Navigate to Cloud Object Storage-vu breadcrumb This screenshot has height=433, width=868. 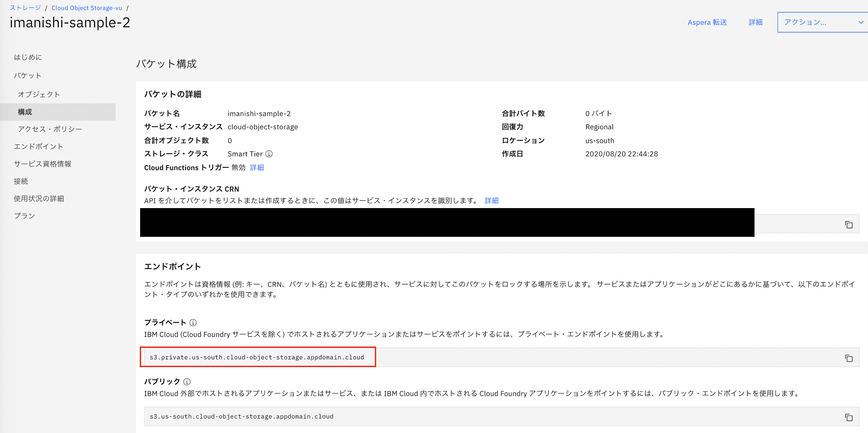pos(87,8)
